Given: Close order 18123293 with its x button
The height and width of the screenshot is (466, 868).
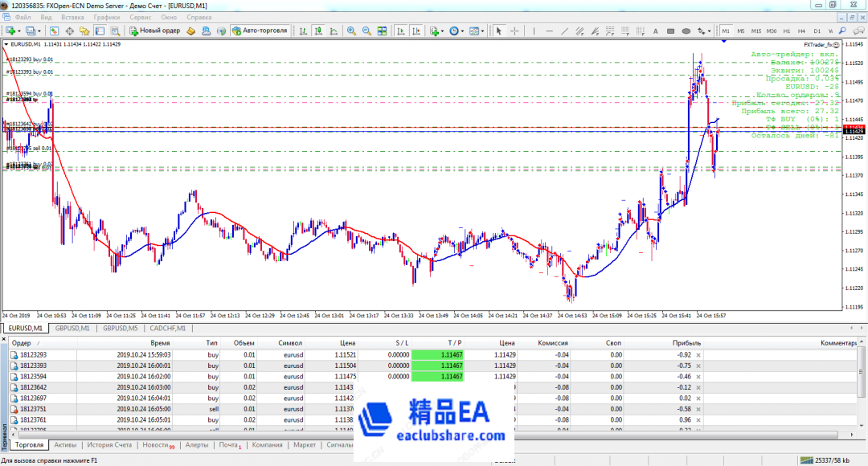Looking at the screenshot, I should [698, 354].
